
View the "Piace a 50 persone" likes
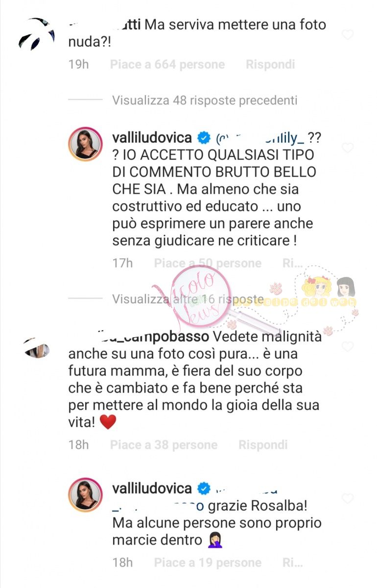208,263
